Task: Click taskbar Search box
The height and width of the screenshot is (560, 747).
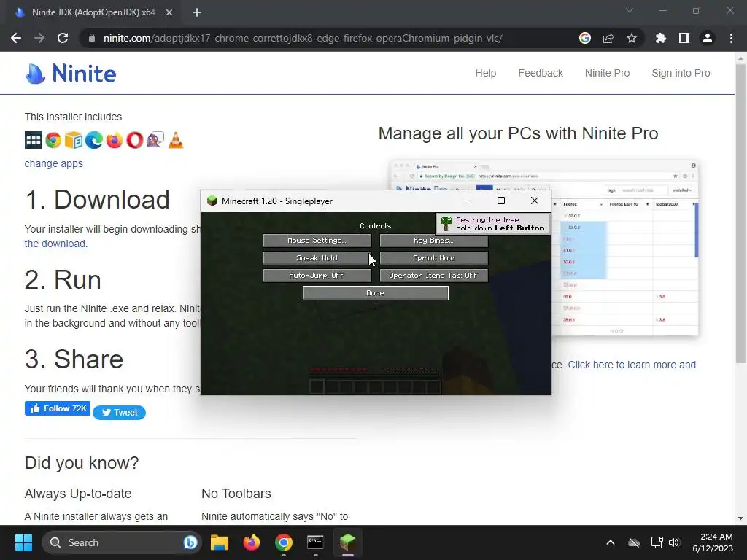Action: (x=122, y=542)
